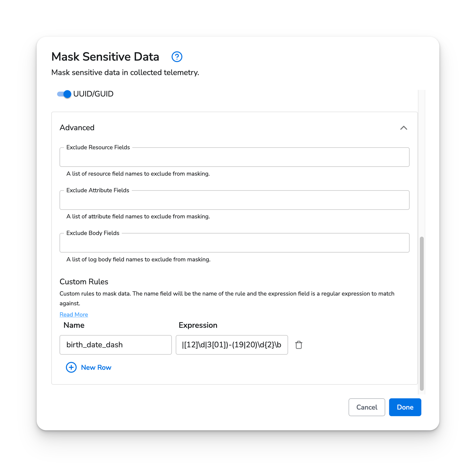
Task: Click the dialog vertical scrollbar thumb
Action: (421, 313)
